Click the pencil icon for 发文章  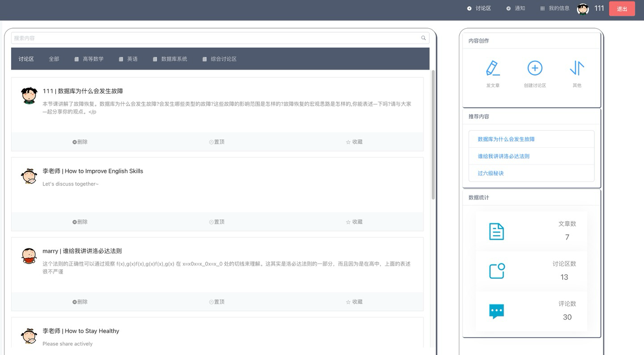tap(492, 68)
